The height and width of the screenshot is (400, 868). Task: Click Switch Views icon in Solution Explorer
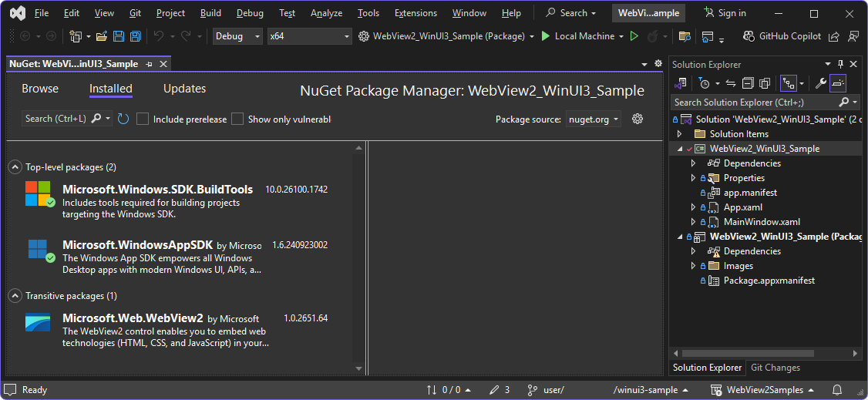tap(681, 83)
